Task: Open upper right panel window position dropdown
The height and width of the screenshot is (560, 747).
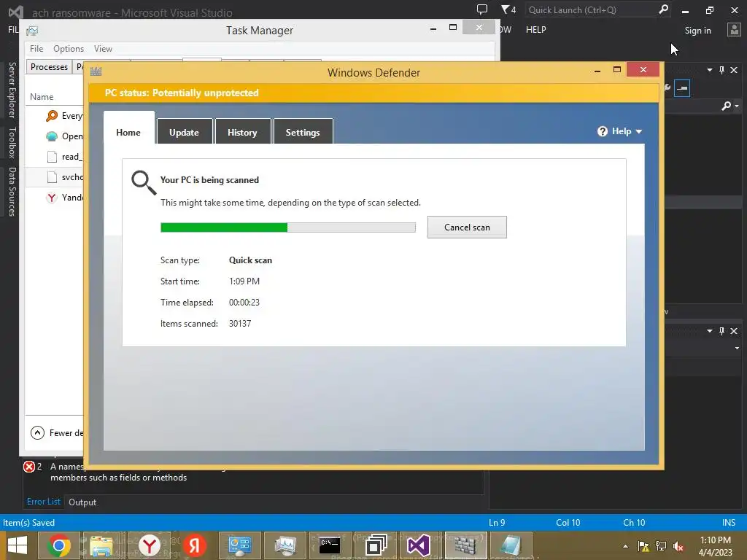Action: click(710, 70)
